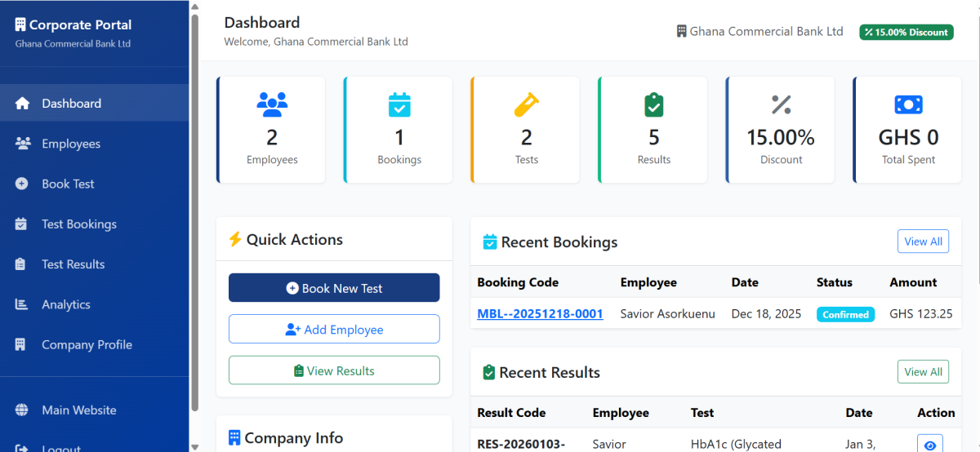980x452 pixels.
Task: Click the GHS 0 Total Spent value
Action: (909, 137)
